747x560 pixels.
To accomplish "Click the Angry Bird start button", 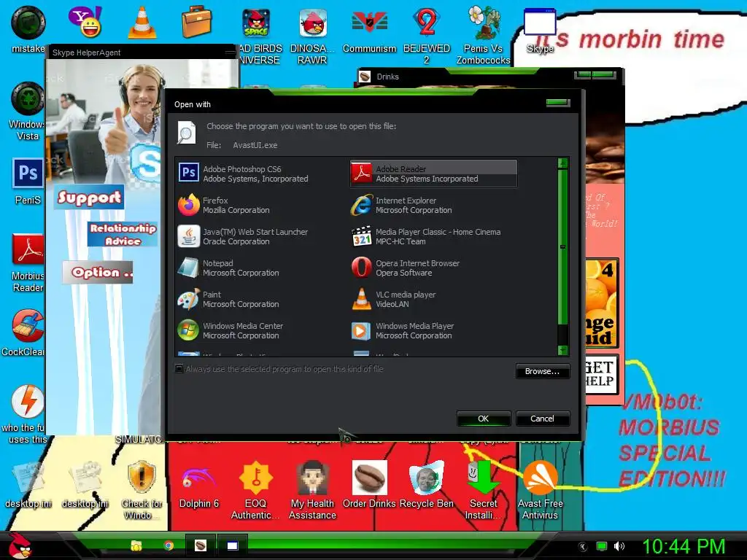I will pos(20,545).
